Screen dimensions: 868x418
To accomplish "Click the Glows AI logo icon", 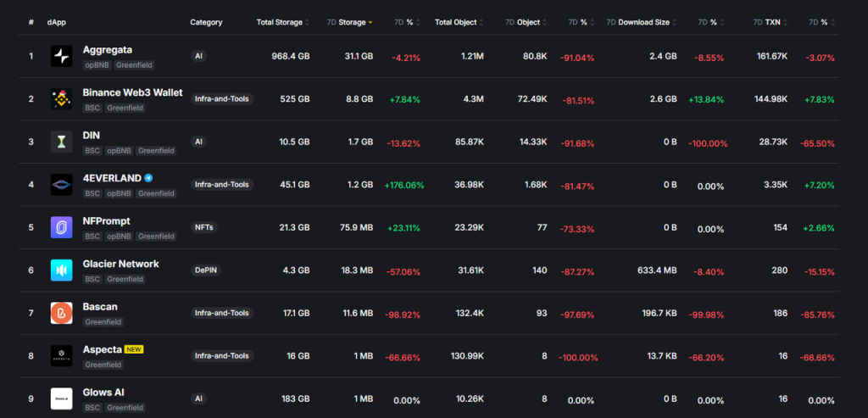I will pos(62,398).
